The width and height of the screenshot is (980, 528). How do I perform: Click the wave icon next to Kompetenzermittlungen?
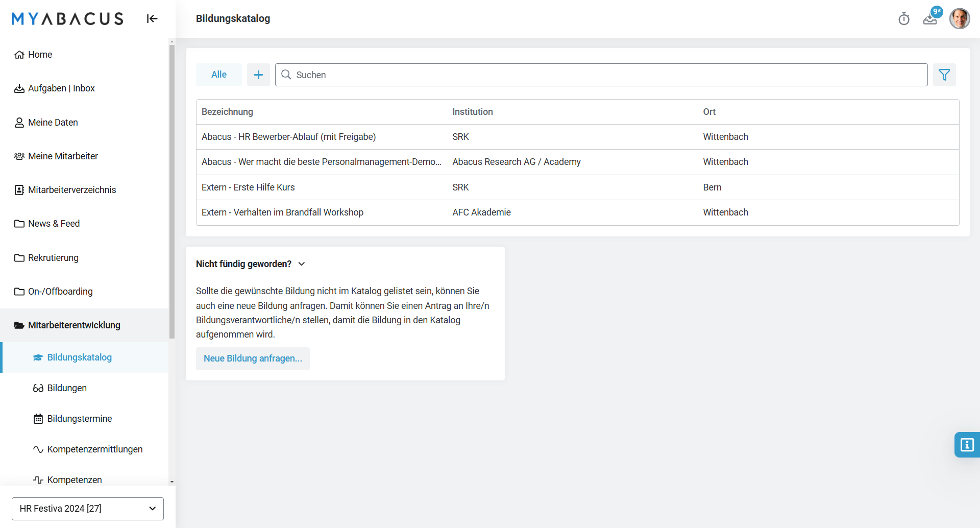(x=38, y=449)
